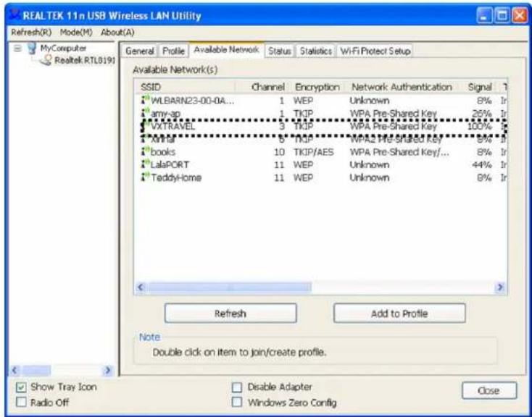This screenshot has height=417, width=532.
Task: Click the Realtek RTL8191 tree label
Action: click(85, 60)
